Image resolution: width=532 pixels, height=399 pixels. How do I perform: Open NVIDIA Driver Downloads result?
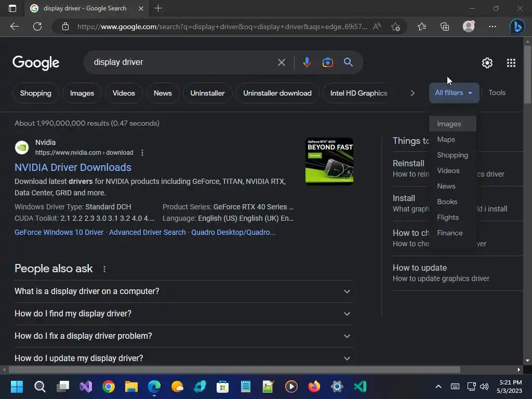(73, 167)
